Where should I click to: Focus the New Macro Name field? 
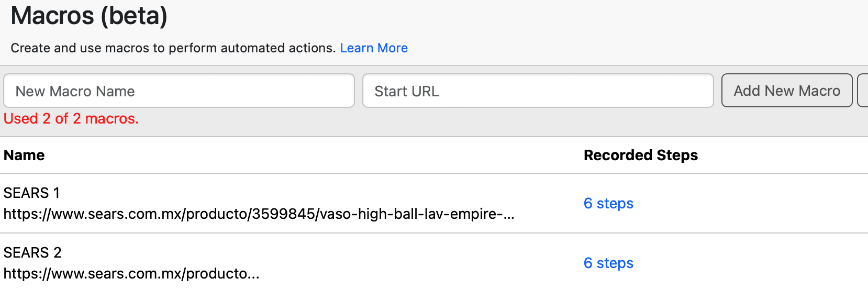click(x=179, y=91)
